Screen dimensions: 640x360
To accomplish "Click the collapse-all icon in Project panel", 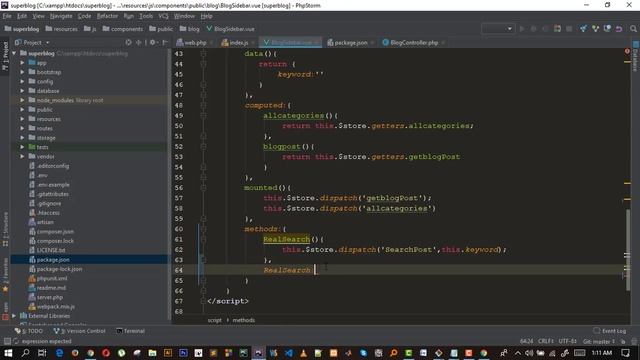I will pyautogui.click(x=139, y=42).
